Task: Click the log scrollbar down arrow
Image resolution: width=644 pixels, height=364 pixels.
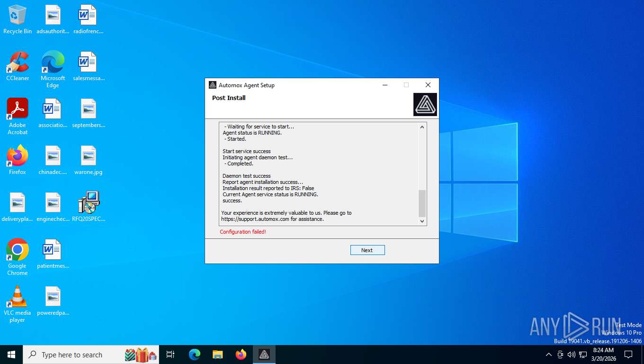Action: click(422, 221)
